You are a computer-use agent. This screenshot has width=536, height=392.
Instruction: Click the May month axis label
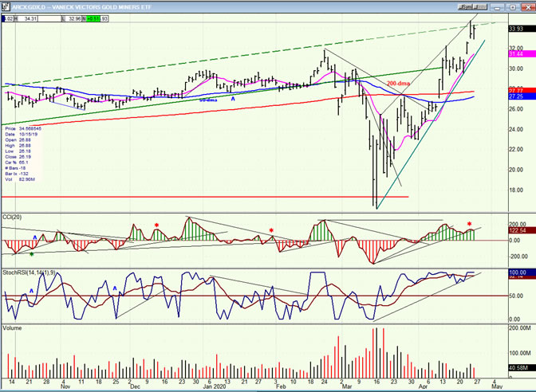497,386
